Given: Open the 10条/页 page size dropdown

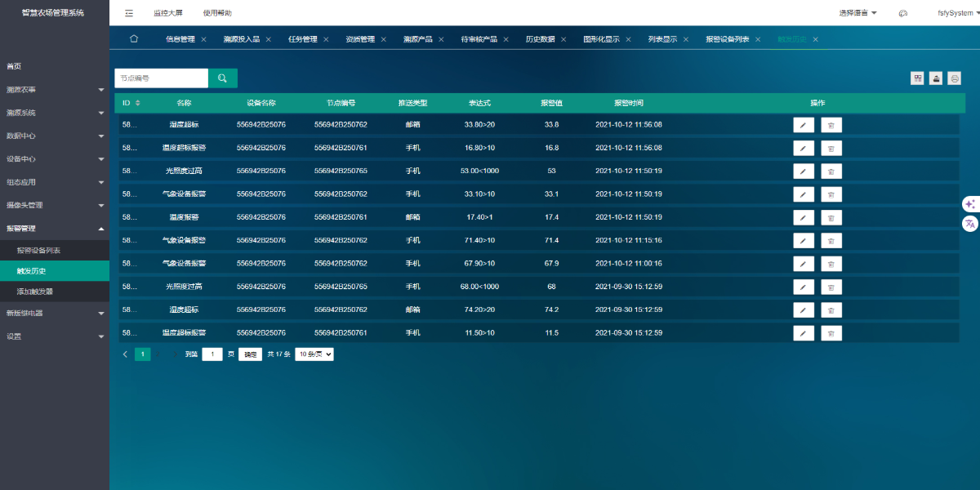Looking at the screenshot, I should tap(314, 354).
